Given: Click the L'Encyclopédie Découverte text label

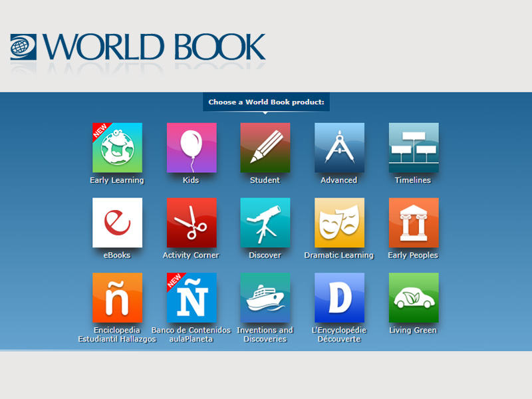Looking at the screenshot, I should coord(339,334).
